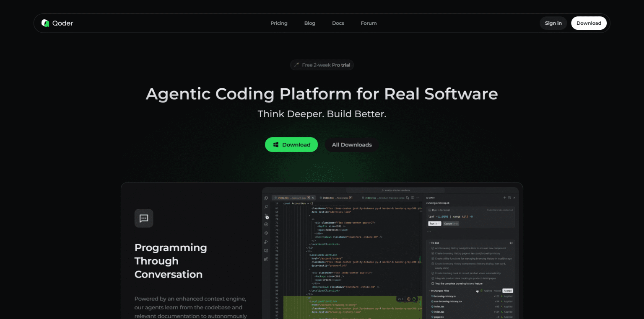
Task: Click the Sign in button
Action: 553,23
